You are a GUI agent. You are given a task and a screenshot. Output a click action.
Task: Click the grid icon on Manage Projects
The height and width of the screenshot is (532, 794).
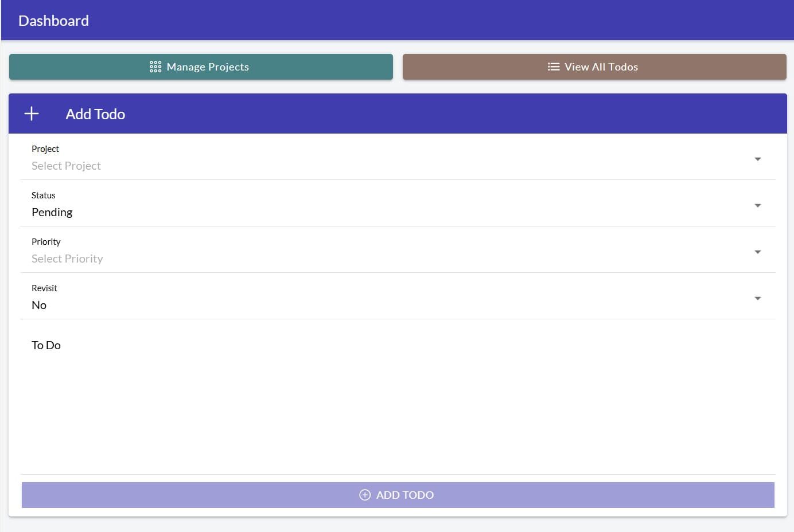click(155, 67)
